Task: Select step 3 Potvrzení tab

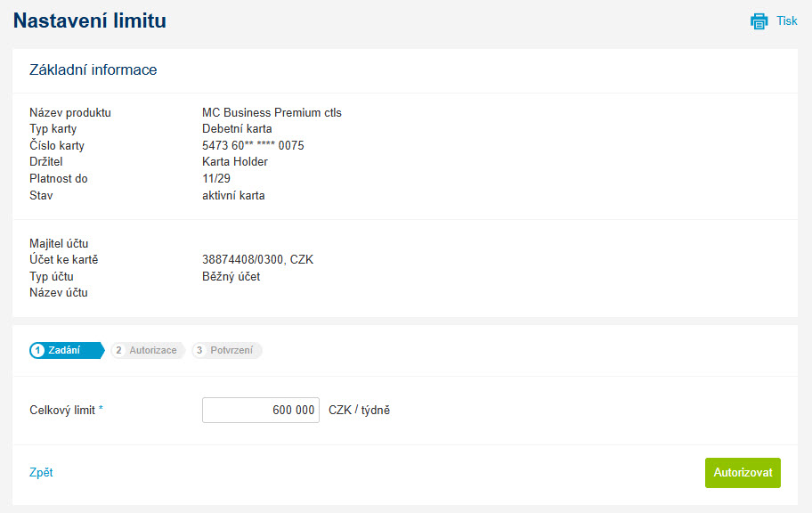Action: tap(227, 350)
